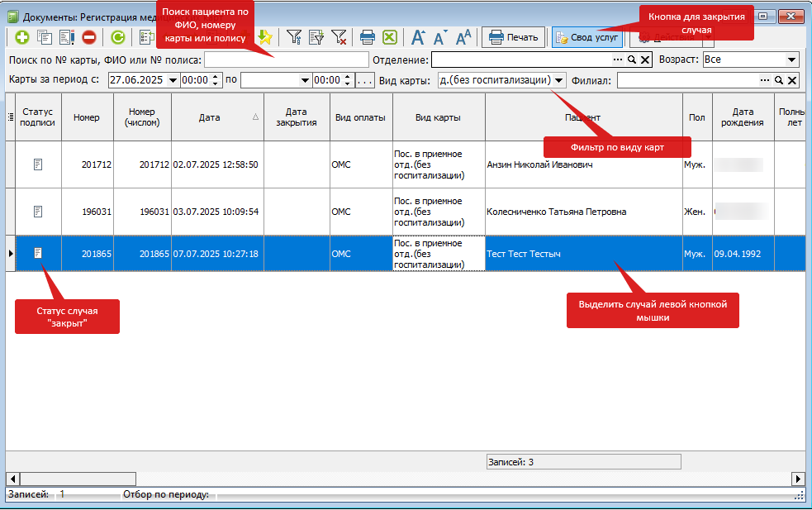Screen dimensions: 812x510
Task: Click the double-A reset font icon
Action: pos(463,37)
